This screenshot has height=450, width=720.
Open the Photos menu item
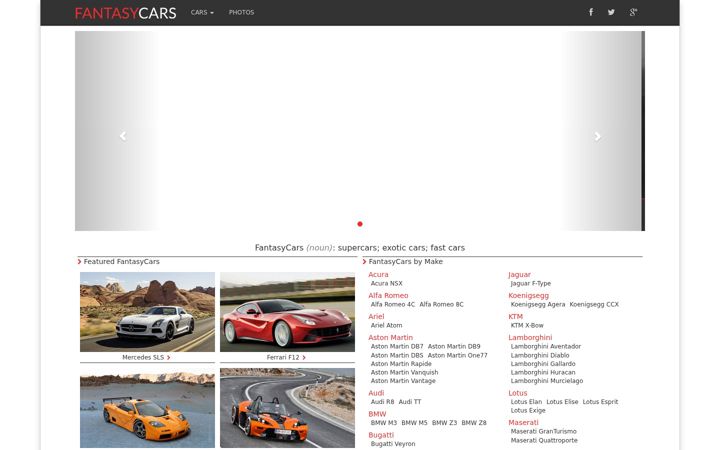pos(242,12)
